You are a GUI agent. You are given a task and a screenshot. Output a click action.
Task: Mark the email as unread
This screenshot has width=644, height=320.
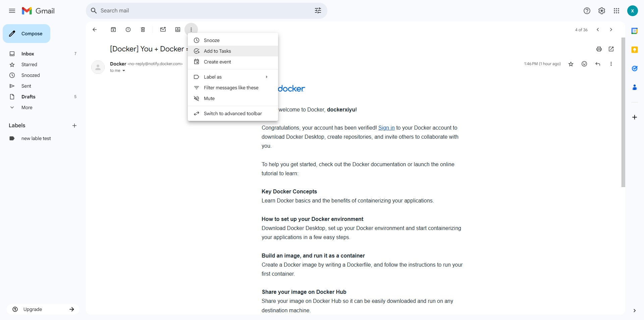pyautogui.click(x=163, y=30)
